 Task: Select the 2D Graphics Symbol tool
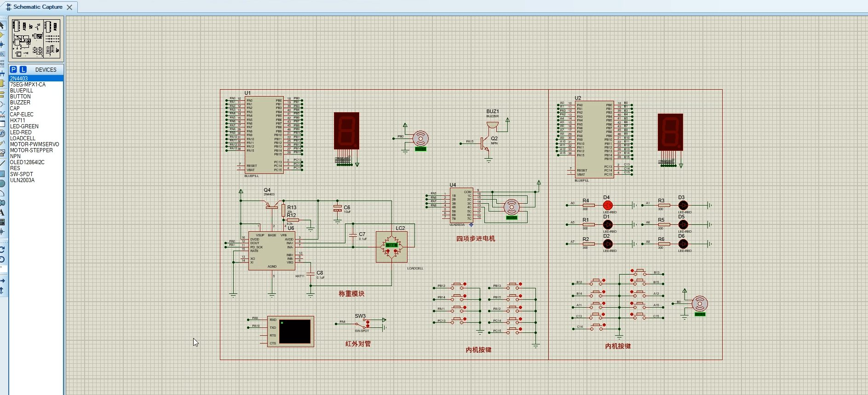(2, 222)
